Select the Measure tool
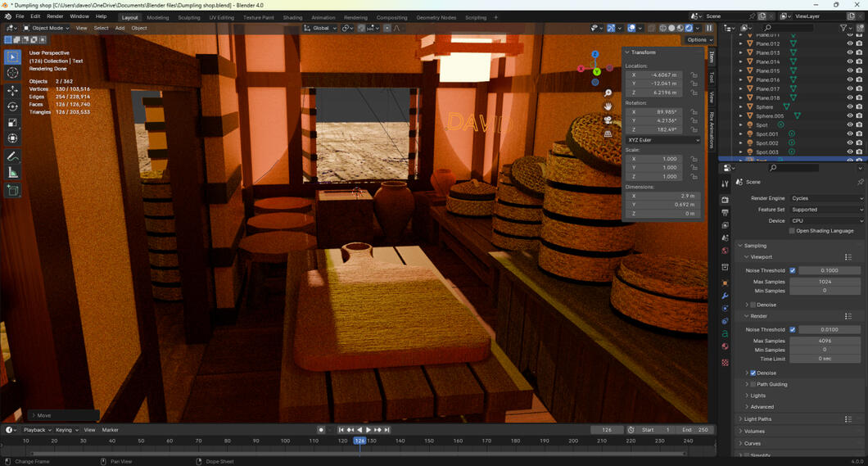Viewport: 868px width, 466px height. click(13, 173)
